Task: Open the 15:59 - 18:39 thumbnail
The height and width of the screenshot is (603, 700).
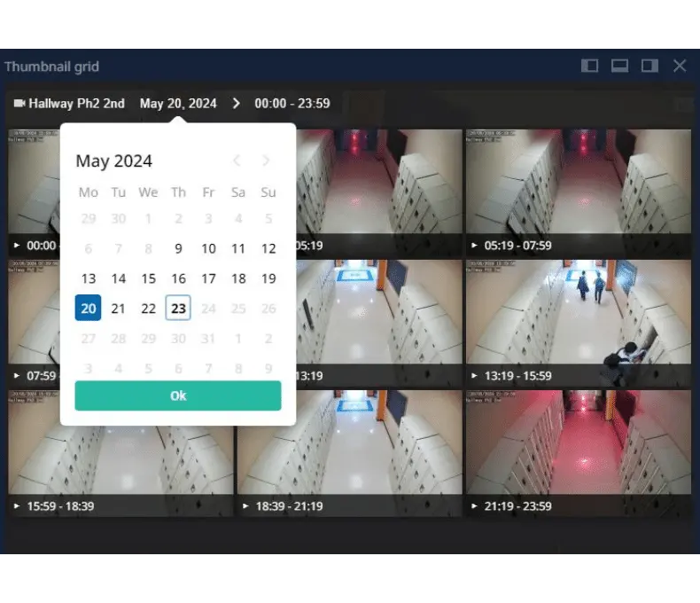Action: pyautogui.click(x=121, y=453)
